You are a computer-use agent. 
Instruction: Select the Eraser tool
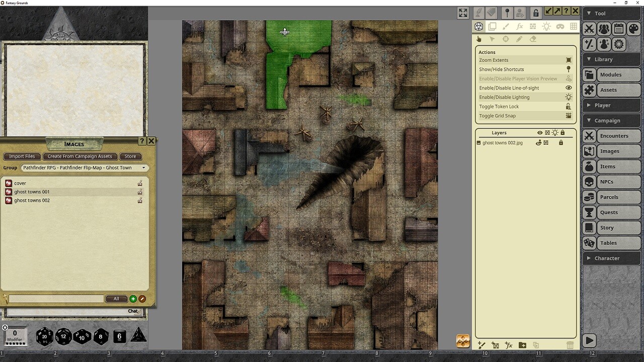coord(532,39)
